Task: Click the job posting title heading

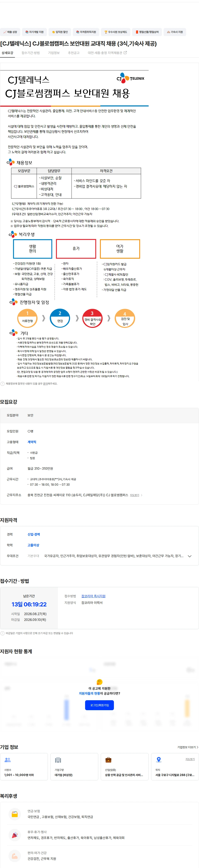Action: pos(78,43)
